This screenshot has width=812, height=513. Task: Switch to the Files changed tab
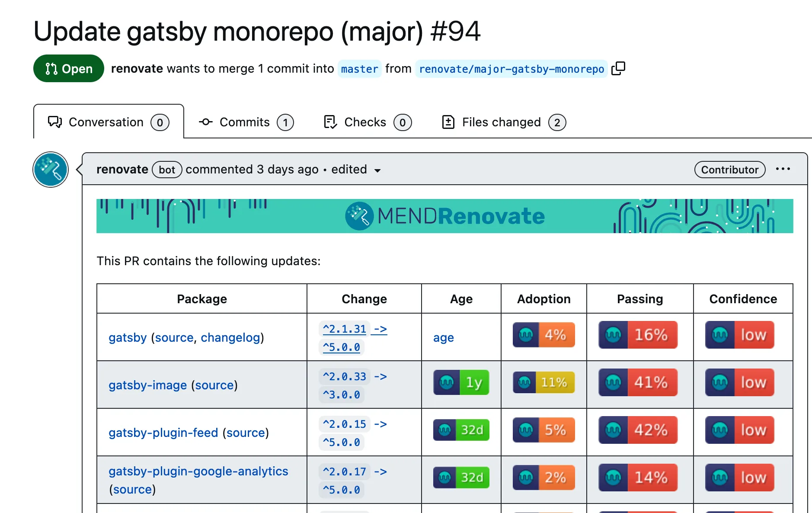501,122
